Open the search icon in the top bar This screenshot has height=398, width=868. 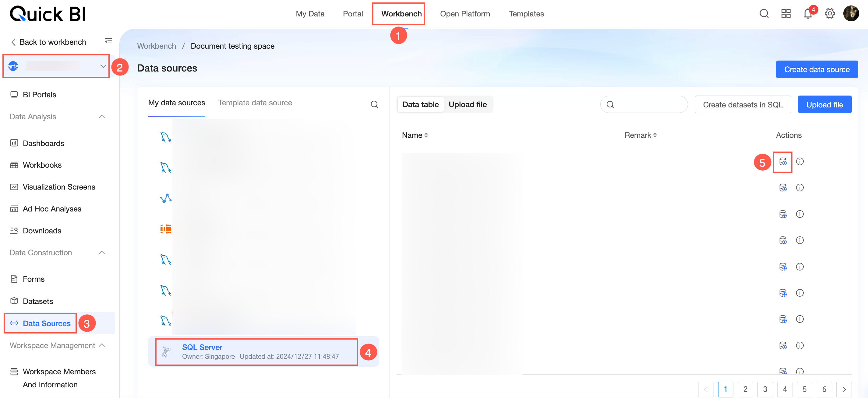[x=764, y=13]
